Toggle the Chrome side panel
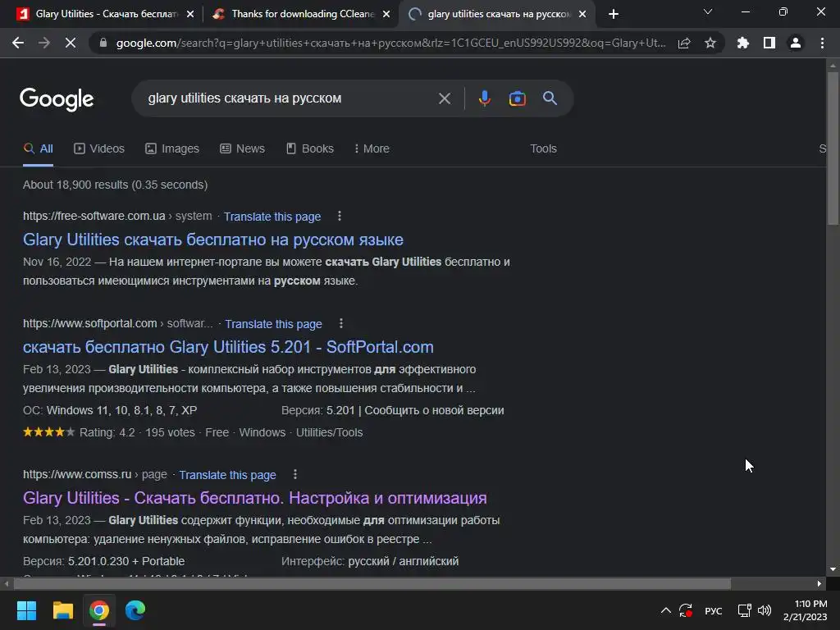The height and width of the screenshot is (630, 840). [x=769, y=43]
